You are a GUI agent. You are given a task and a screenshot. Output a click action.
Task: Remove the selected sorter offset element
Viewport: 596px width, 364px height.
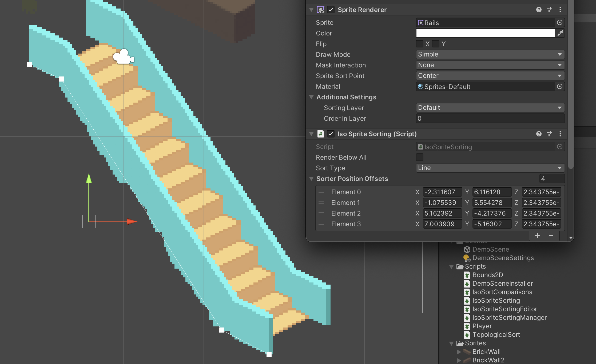(551, 236)
